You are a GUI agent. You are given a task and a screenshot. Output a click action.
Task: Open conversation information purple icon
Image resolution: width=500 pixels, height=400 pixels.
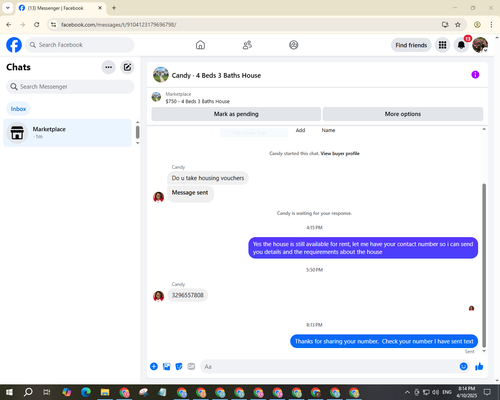[x=475, y=75]
